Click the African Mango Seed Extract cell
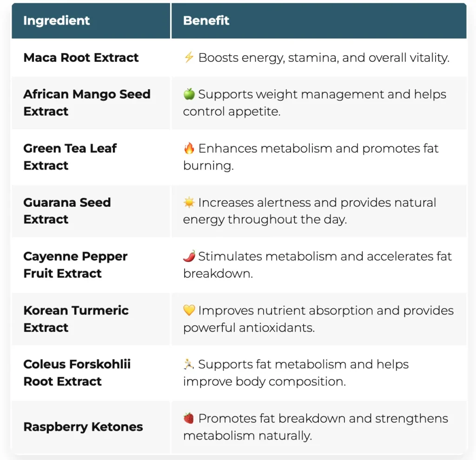476x460 pixels. (87, 103)
